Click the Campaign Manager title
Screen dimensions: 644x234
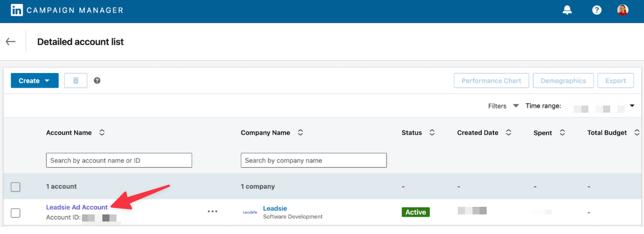pyautogui.click(x=75, y=10)
